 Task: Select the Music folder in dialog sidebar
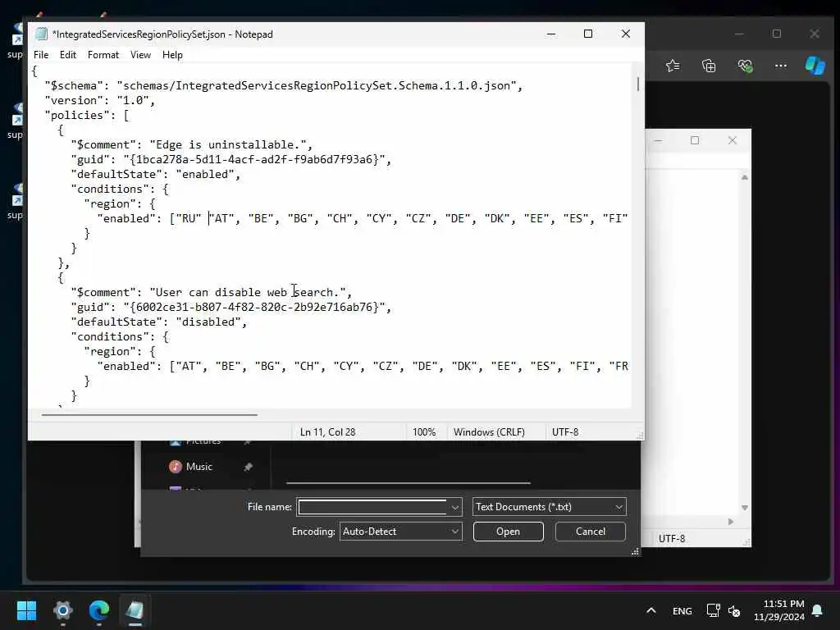(x=199, y=467)
